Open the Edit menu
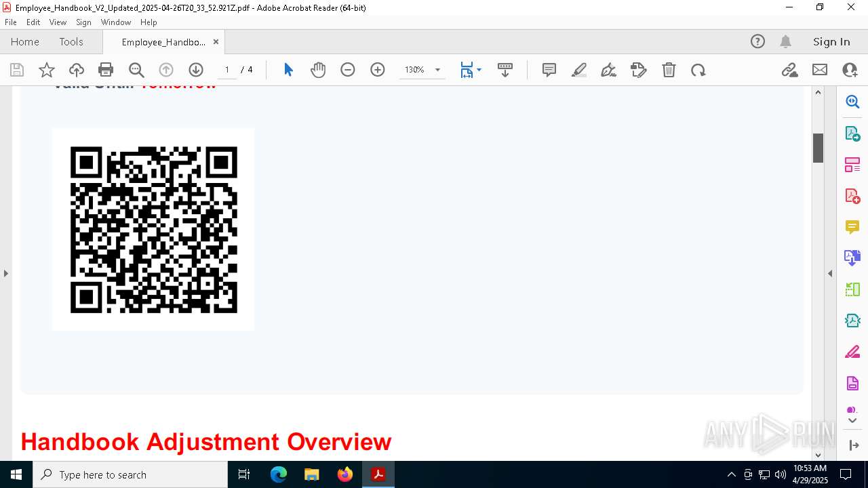The height and width of the screenshot is (488, 868). pyautogui.click(x=33, y=22)
